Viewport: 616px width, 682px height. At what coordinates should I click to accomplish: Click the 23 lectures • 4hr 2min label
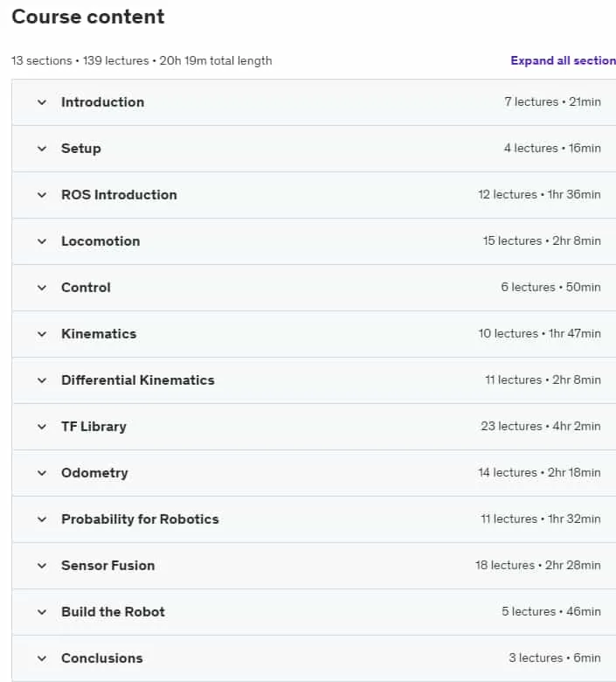[x=541, y=427]
